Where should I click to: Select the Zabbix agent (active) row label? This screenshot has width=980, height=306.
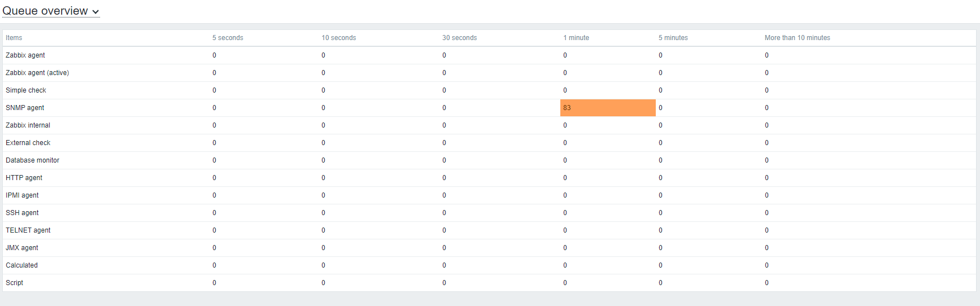[x=37, y=73]
